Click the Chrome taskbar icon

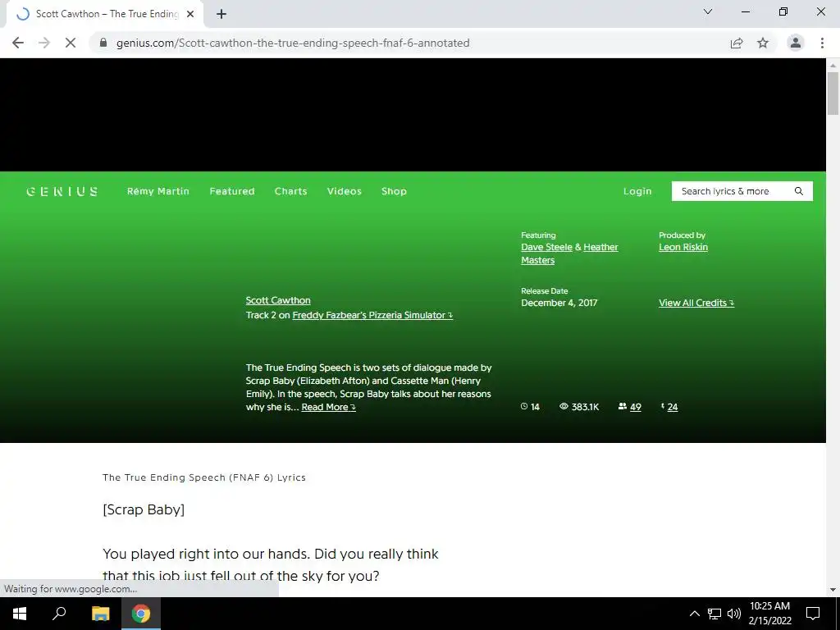point(141,614)
